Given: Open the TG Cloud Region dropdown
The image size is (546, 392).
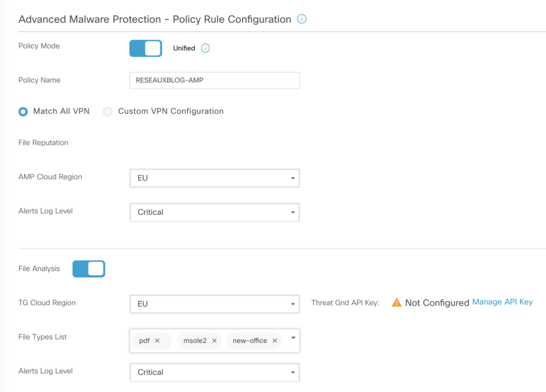Looking at the screenshot, I should pyautogui.click(x=214, y=304).
